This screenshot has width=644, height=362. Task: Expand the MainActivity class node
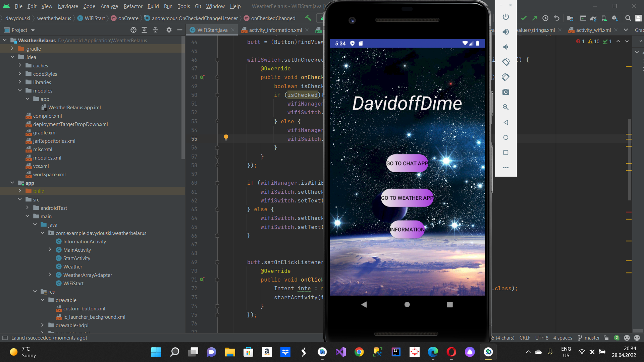tap(50, 250)
